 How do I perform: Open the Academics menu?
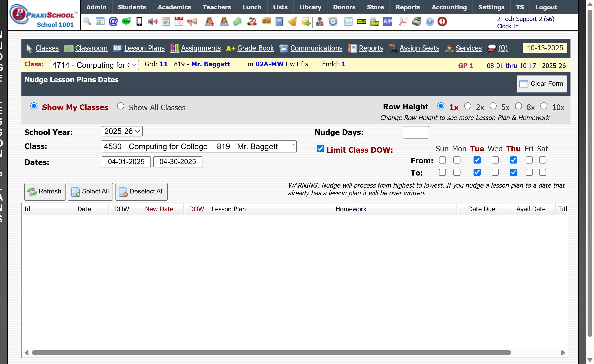point(174,7)
